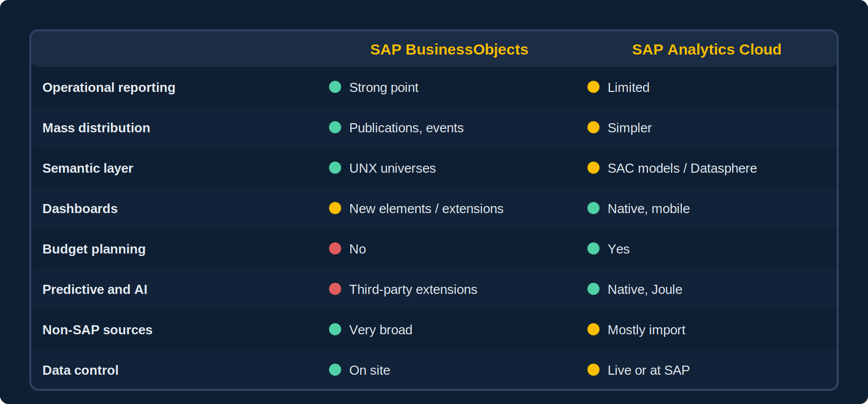Screen dimensions: 868x404
Task: Select the green dot beside "Native, Joule"
Action: click(593, 289)
